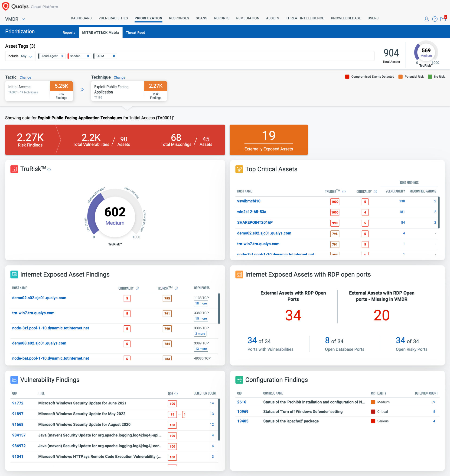The width and height of the screenshot is (450, 476).
Task: Click Change next to the Tactic selection
Action: coord(25,77)
